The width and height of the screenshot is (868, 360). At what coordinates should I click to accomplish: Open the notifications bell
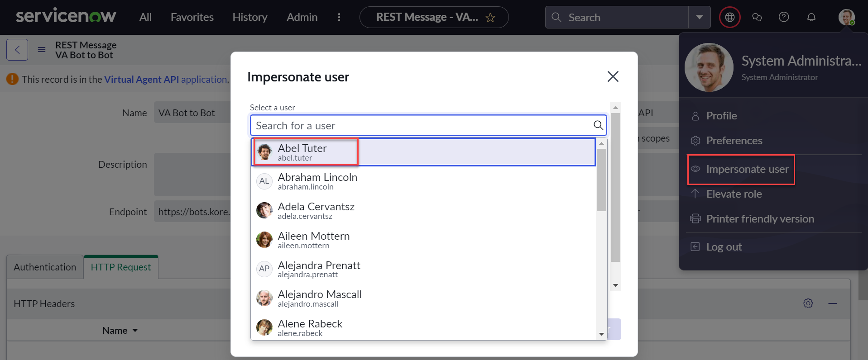coord(811,18)
